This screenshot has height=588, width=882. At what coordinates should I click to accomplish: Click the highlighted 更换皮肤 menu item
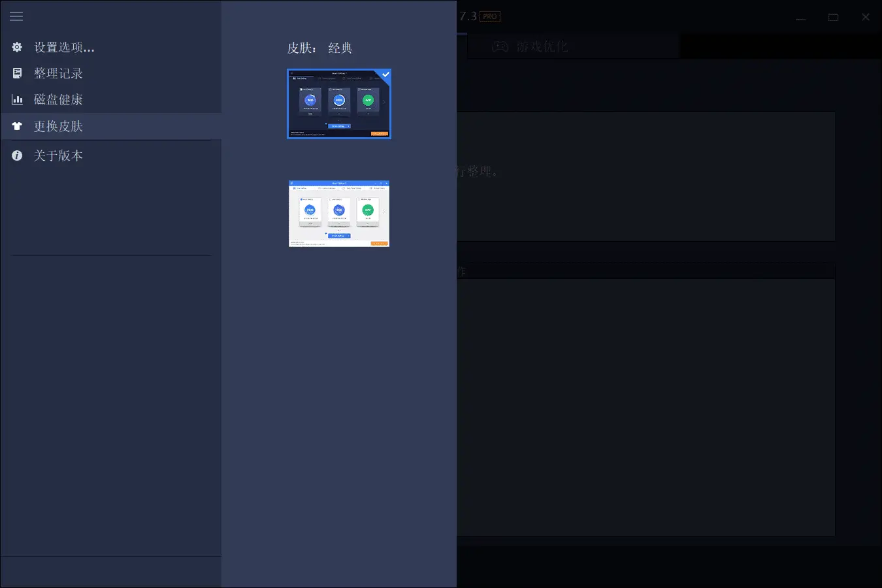tap(58, 126)
